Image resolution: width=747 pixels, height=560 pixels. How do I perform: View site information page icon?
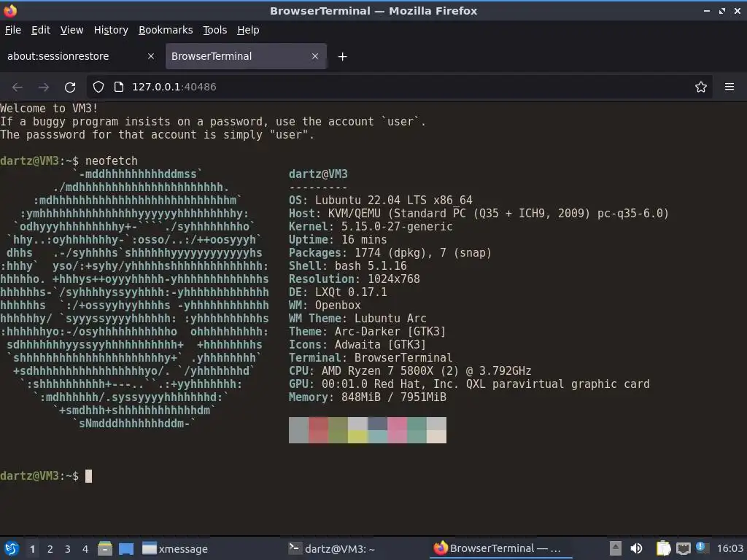click(x=119, y=87)
